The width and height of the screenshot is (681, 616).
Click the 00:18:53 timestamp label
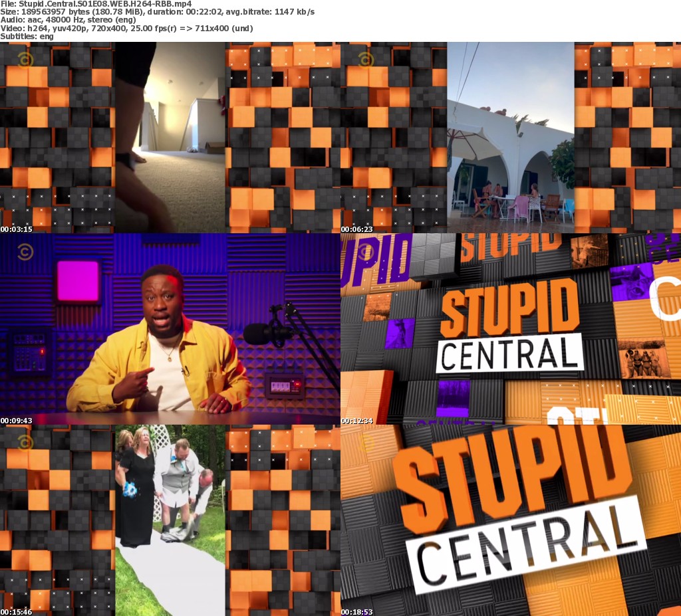click(357, 612)
